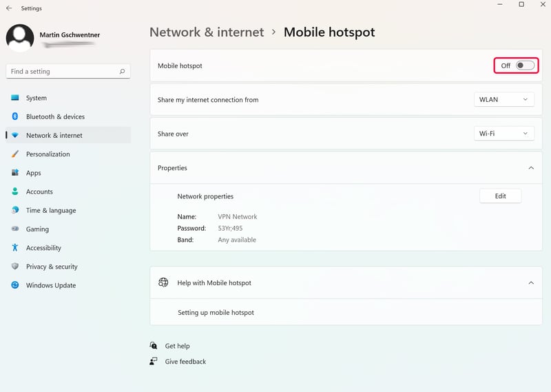Open the WLAN connection source dropdown
551x392 pixels.
click(x=504, y=99)
